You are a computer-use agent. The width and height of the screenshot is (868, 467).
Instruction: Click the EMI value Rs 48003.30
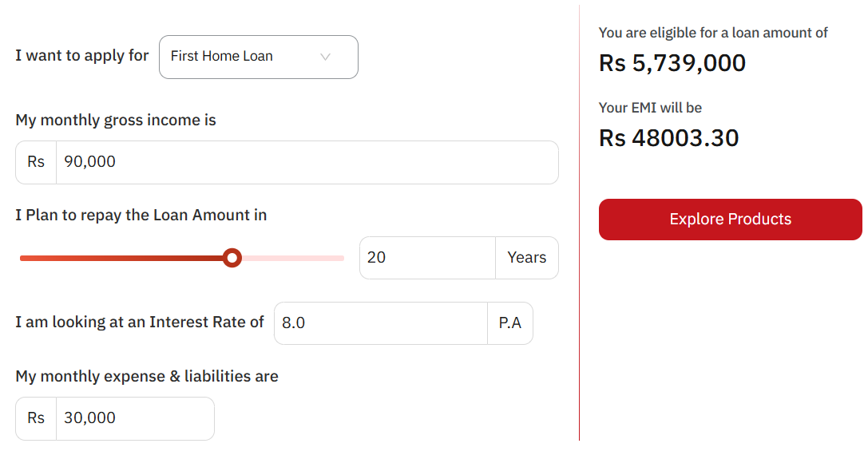coord(669,138)
